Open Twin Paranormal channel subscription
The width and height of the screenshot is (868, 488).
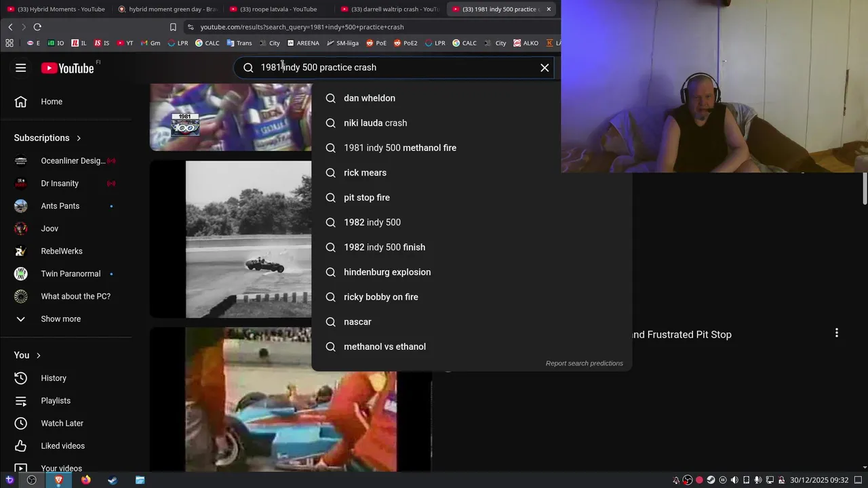[x=66, y=274]
